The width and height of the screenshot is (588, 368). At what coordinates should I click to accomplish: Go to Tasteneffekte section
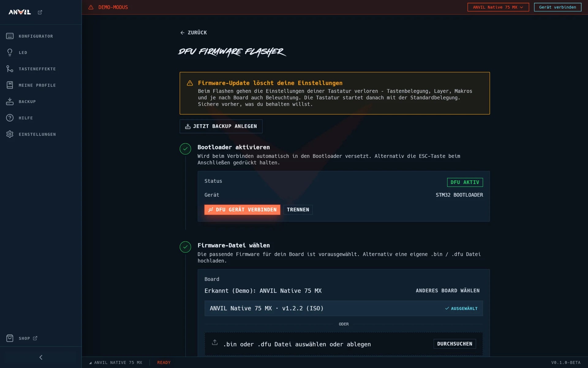[37, 69]
